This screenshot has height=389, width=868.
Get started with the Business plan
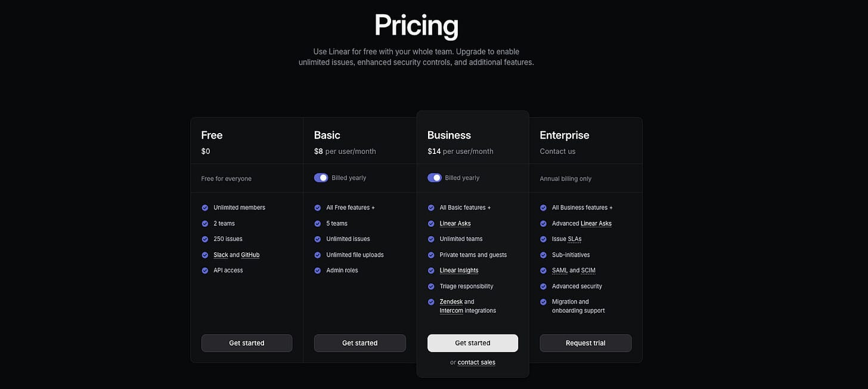click(473, 343)
